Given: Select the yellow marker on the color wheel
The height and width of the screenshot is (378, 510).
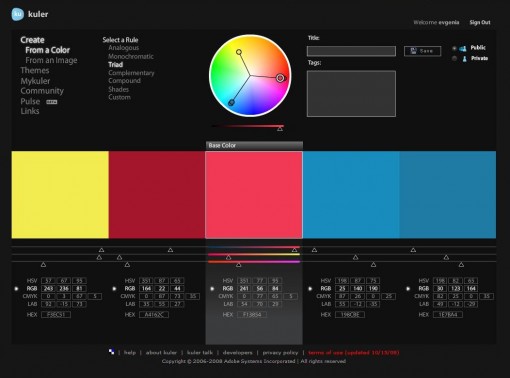Looking at the screenshot, I should tap(239, 52).
